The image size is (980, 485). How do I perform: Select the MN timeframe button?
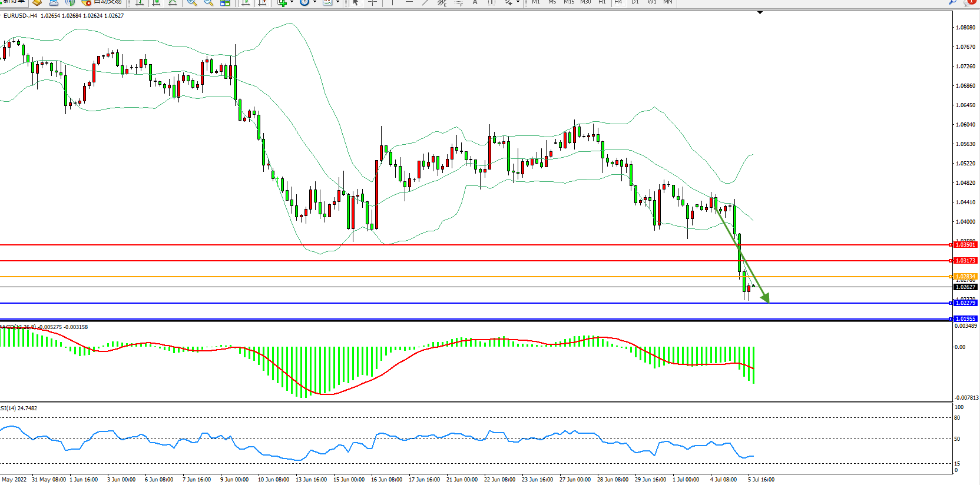click(668, 2)
